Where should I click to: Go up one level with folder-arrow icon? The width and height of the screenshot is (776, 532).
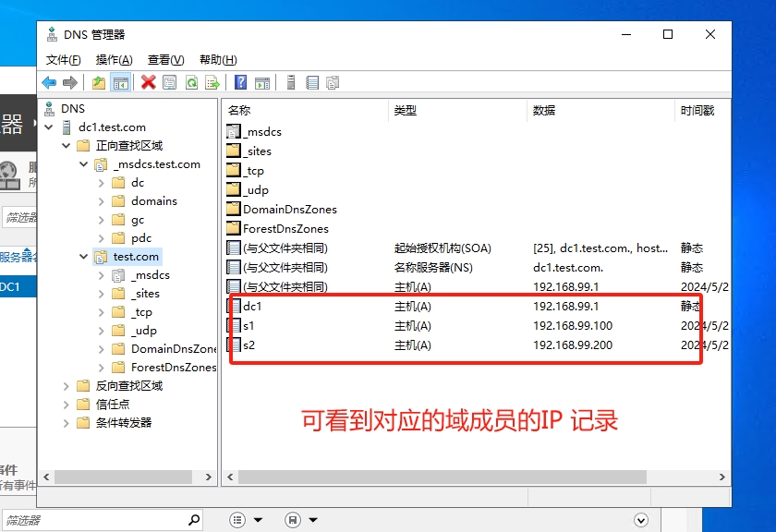point(99,82)
